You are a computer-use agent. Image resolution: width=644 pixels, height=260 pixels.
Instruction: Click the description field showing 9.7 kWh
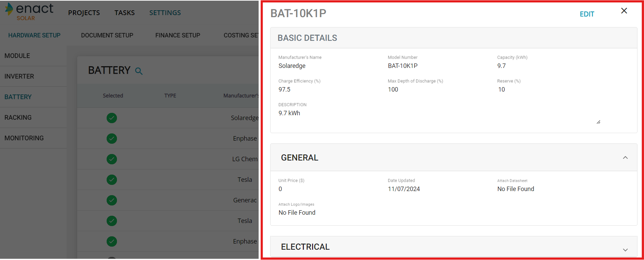click(x=436, y=114)
